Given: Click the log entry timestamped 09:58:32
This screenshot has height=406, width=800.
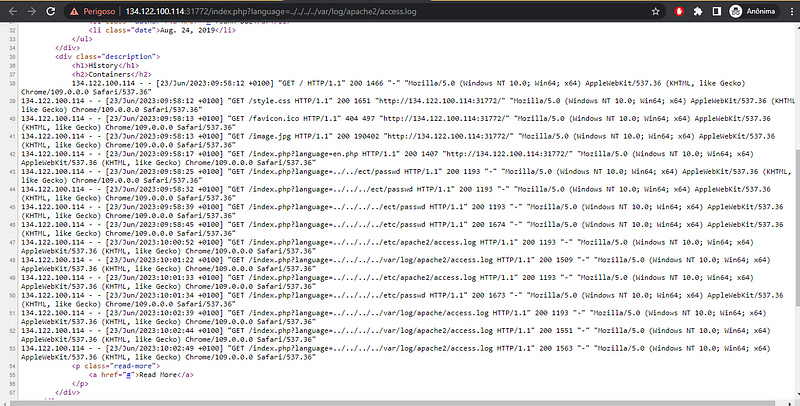Looking at the screenshot, I should 396,193.
